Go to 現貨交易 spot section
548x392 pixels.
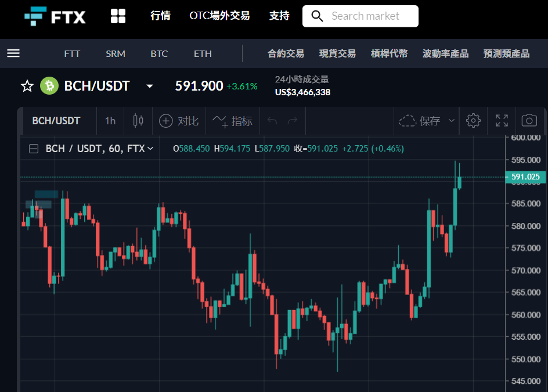tap(338, 53)
